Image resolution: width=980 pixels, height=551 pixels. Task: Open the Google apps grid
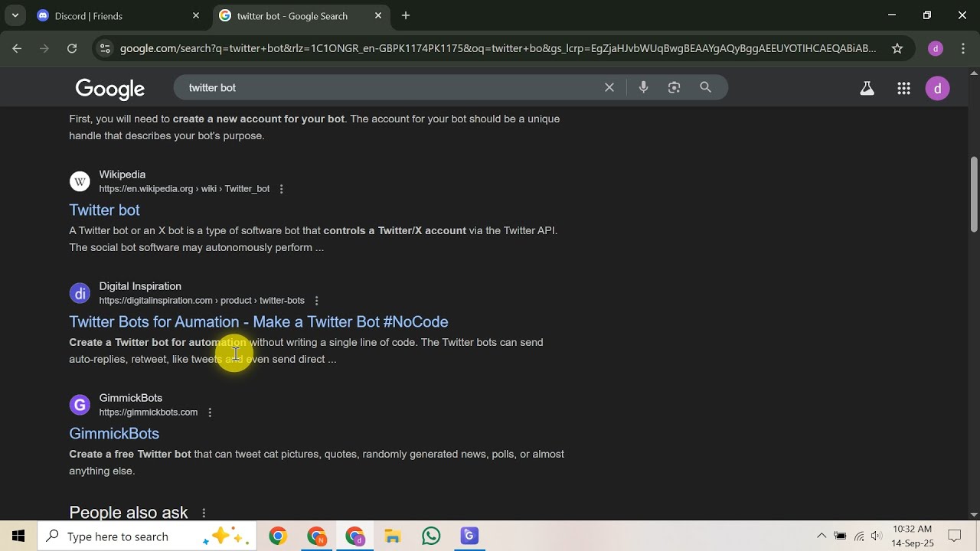click(x=903, y=88)
